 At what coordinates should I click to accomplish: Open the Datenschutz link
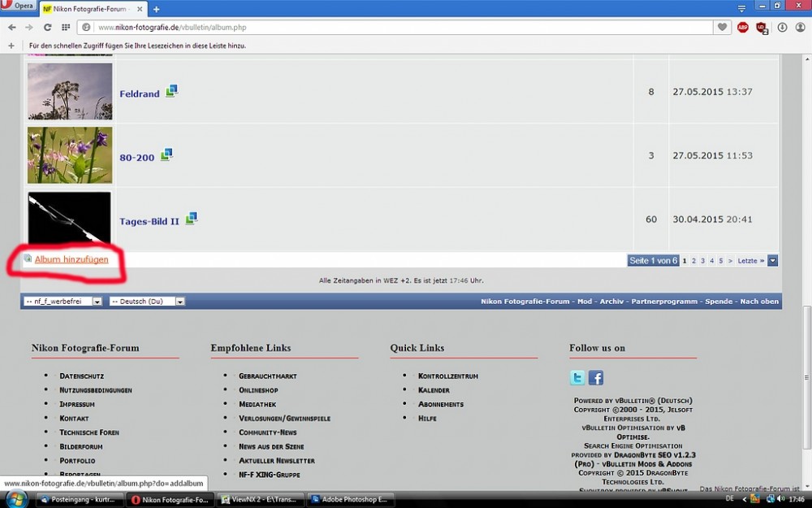(x=81, y=376)
